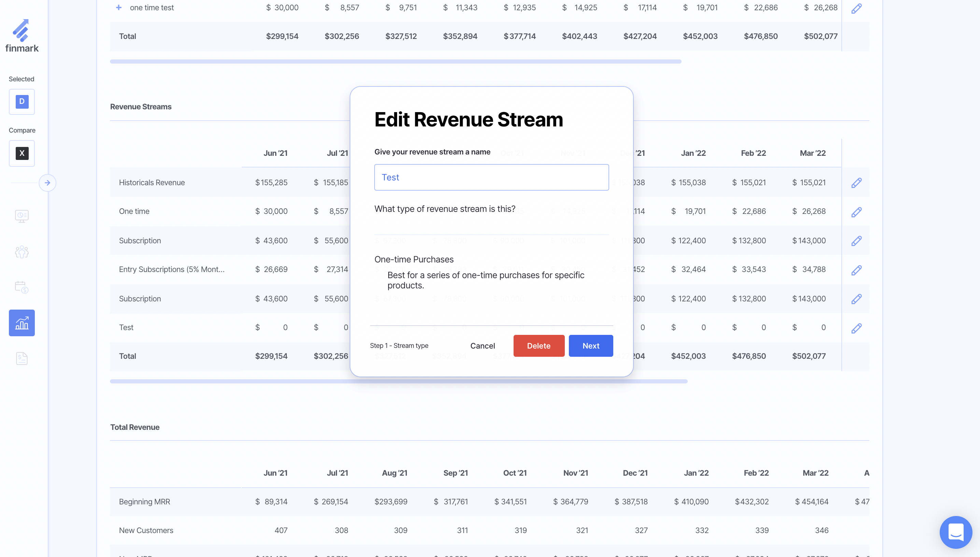
Task: Open the expenses calendar sidebar icon
Action: (22, 287)
